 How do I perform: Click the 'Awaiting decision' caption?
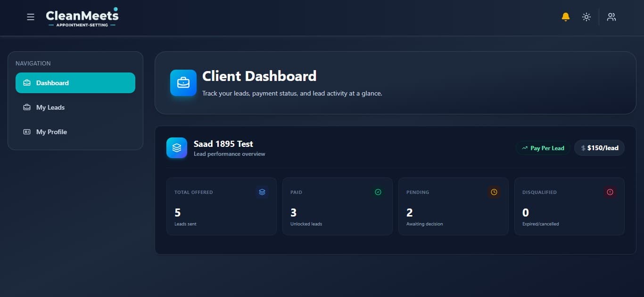(425, 224)
